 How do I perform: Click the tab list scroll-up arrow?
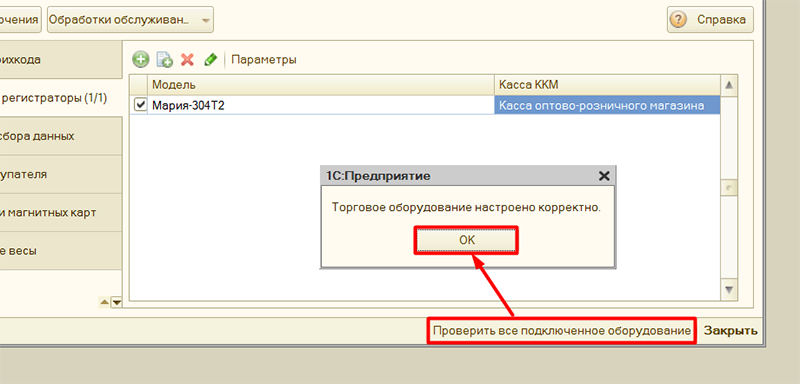104,303
